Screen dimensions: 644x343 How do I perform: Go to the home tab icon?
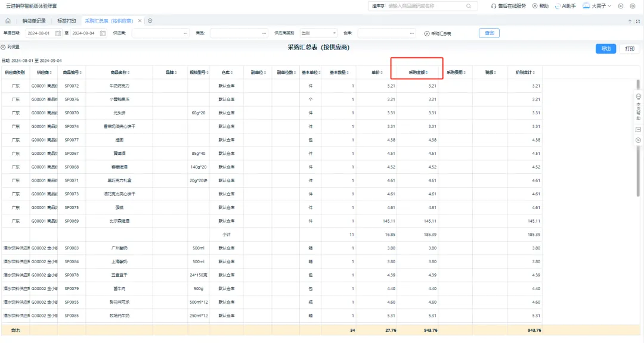click(x=8, y=21)
